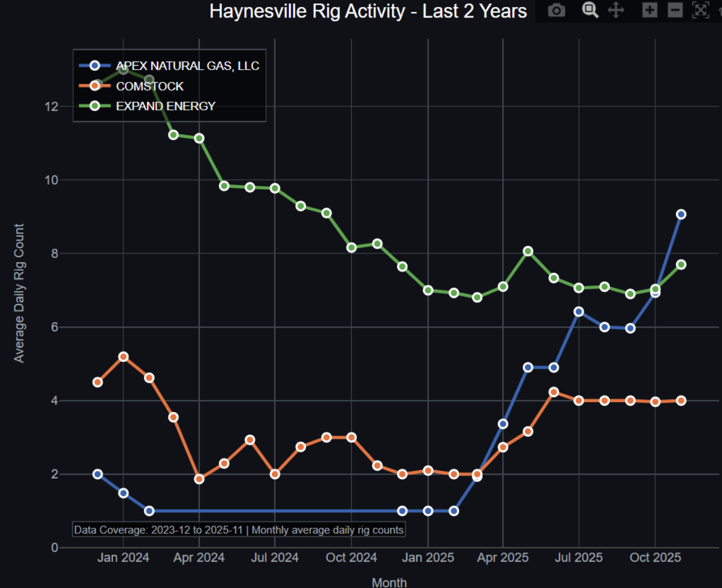Screen dimensions: 722x588
Task: Toggle APEX NATURAL GAS, LLC legend trace
Action: (x=187, y=66)
